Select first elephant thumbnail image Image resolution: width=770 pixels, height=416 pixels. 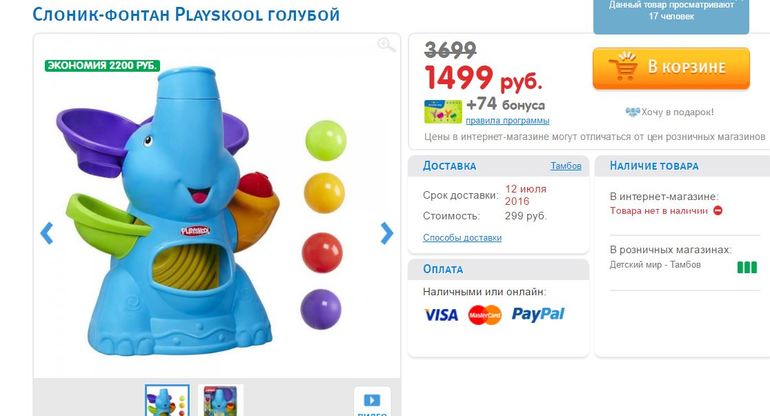pyautogui.click(x=167, y=400)
